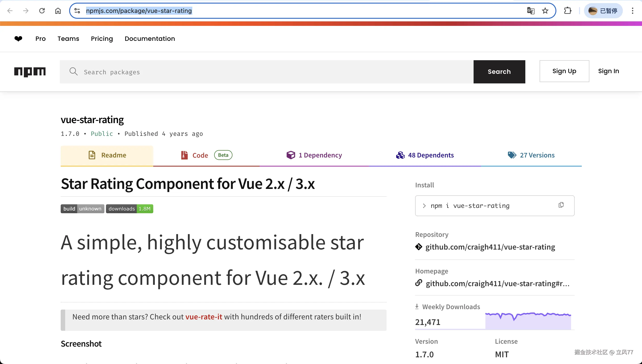Click the npm i vue-star-rating command text
Screen dimensions: 642x364
[470, 206]
